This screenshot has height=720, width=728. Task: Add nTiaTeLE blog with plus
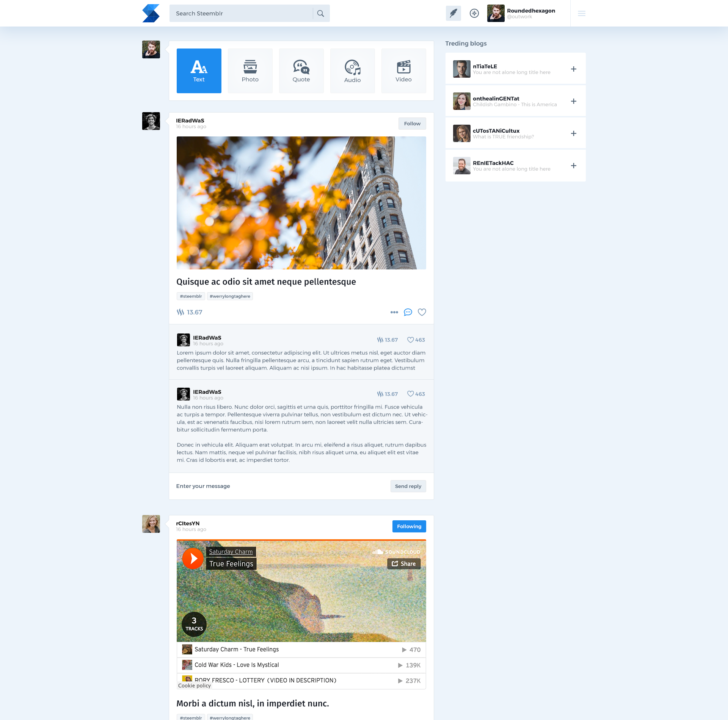[x=573, y=69]
